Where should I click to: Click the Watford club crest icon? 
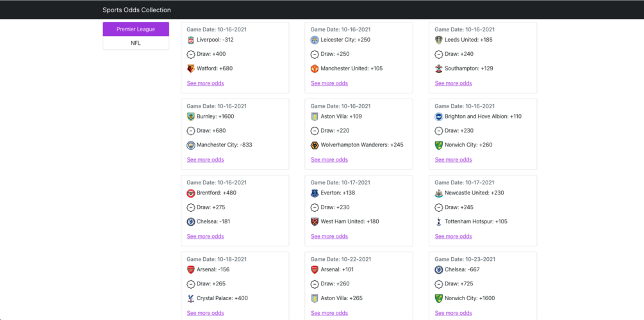pos(190,68)
